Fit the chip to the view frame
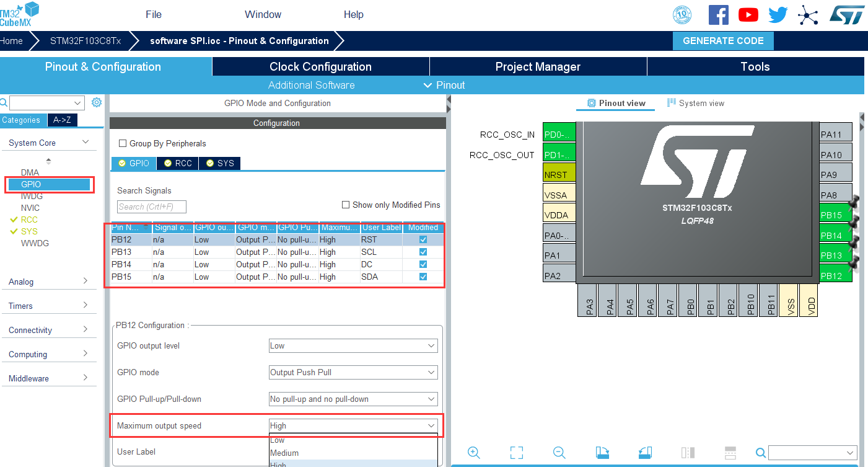This screenshot has height=467, width=868. click(x=517, y=452)
